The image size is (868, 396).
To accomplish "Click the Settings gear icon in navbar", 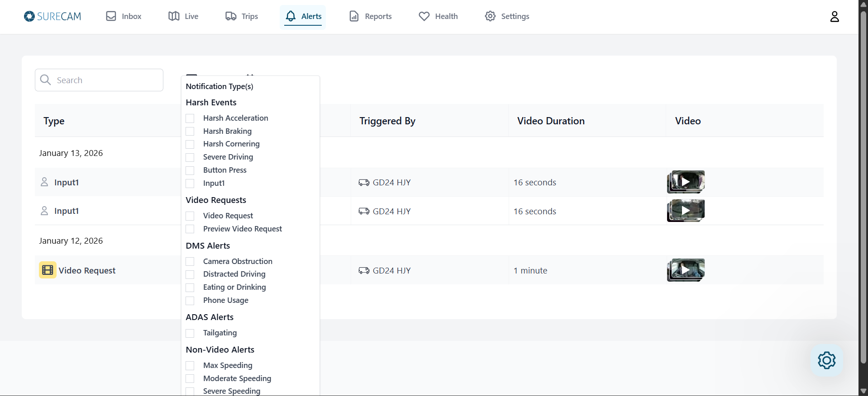I will (x=490, y=16).
